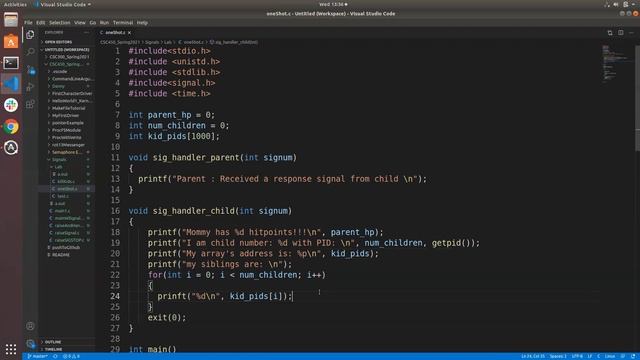Click the Split Editor icon
The width and height of the screenshot is (640, 360).
620,33
